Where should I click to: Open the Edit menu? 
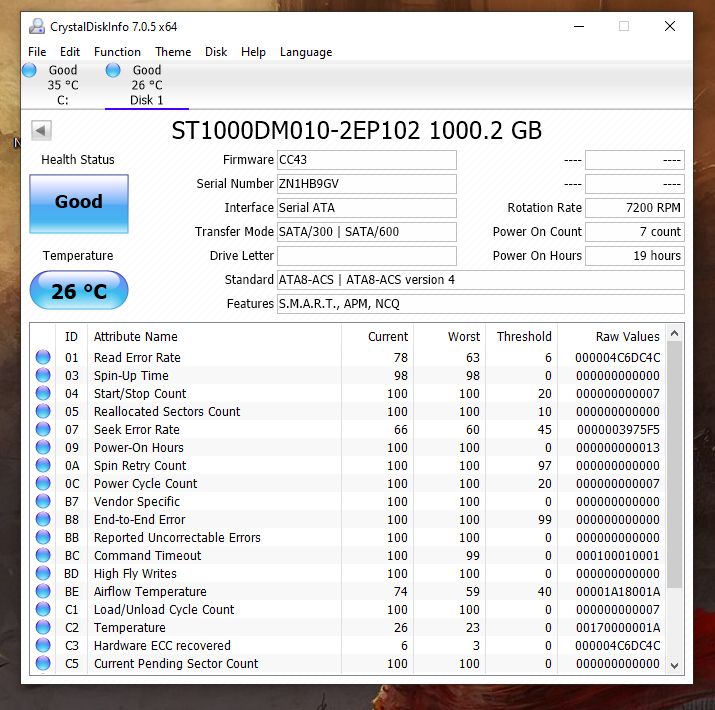click(x=70, y=52)
